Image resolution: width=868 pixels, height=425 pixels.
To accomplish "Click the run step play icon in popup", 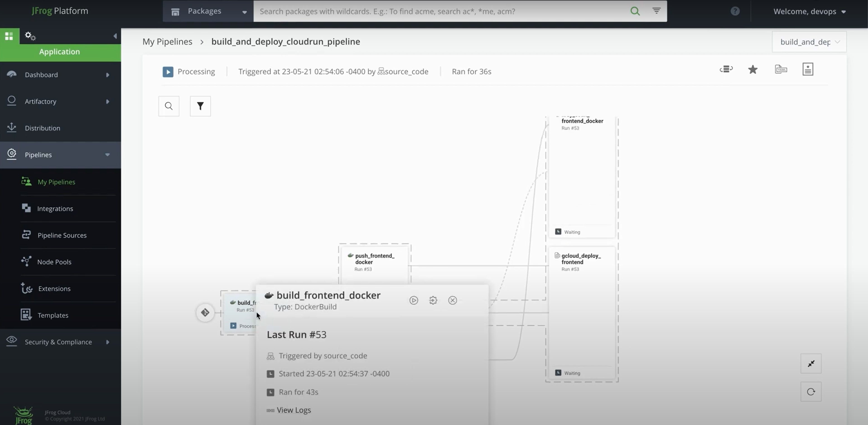I will [413, 300].
